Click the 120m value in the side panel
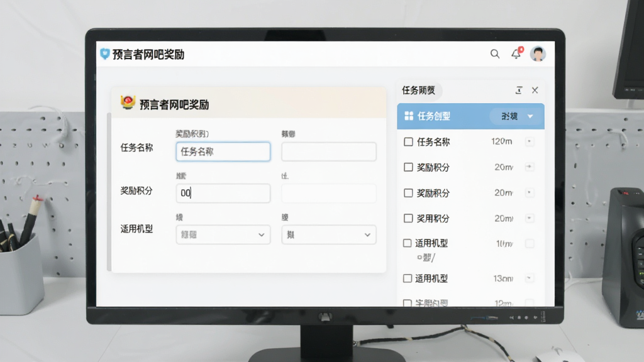This screenshot has height=362, width=644. click(501, 141)
